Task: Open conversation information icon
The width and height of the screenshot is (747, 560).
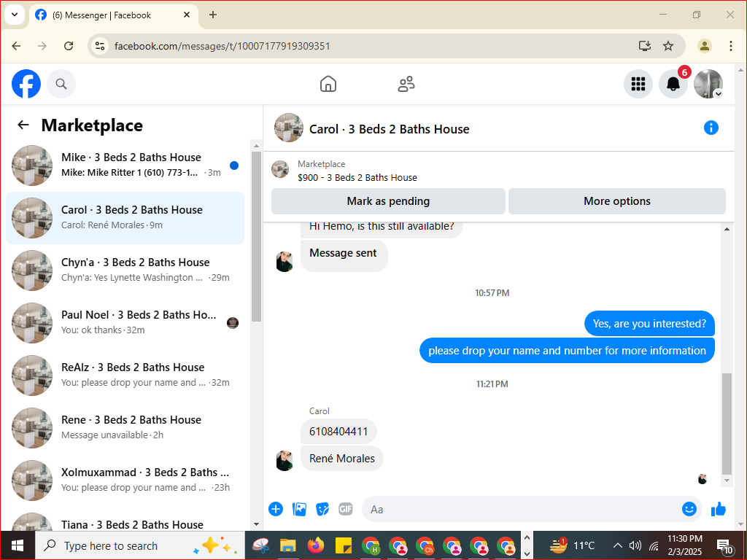Action: click(711, 128)
